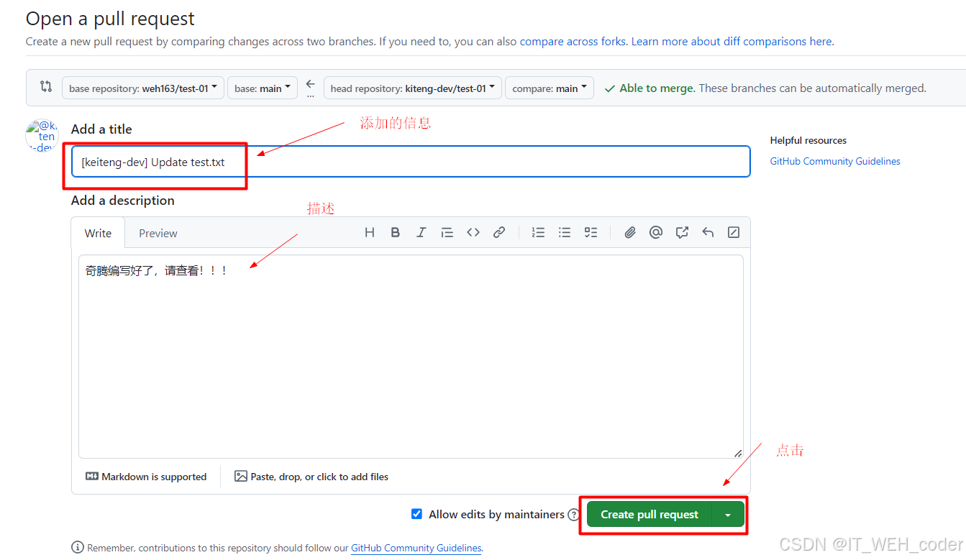
Task: Insert a task list
Action: [591, 232]
